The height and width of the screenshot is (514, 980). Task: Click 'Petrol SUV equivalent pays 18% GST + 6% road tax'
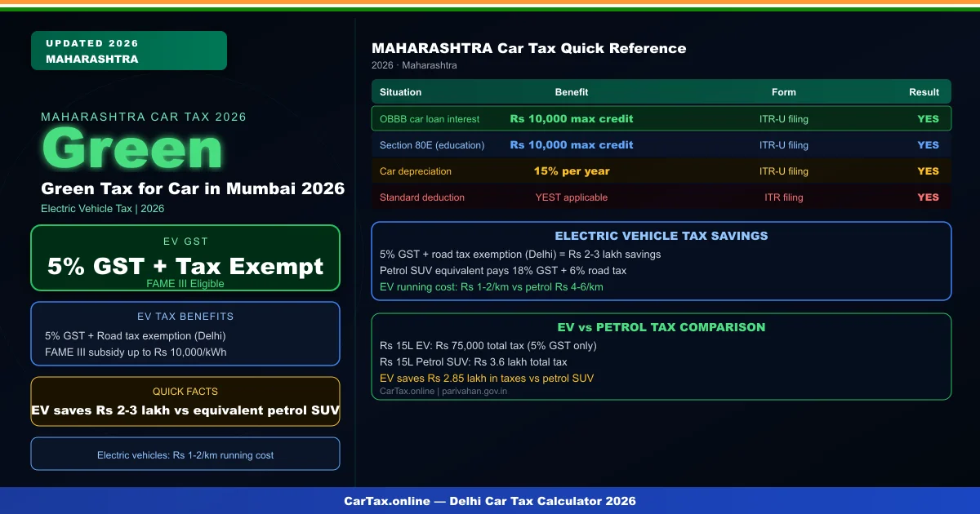[x=503, y=271]
